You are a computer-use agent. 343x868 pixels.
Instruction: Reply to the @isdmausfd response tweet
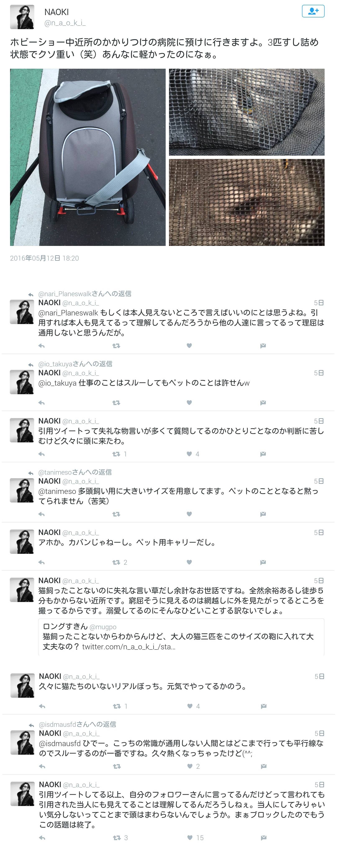pyautogui.click(x=42, y=766)
